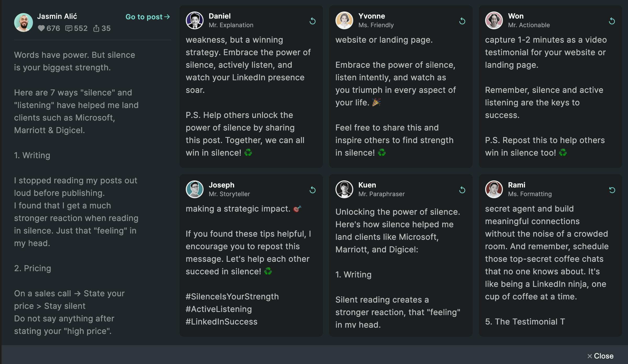Image resolution: width=628 pixels, height=364 pixels.
Task: Click Daniel's avatar picture
Action: (195, 20)
